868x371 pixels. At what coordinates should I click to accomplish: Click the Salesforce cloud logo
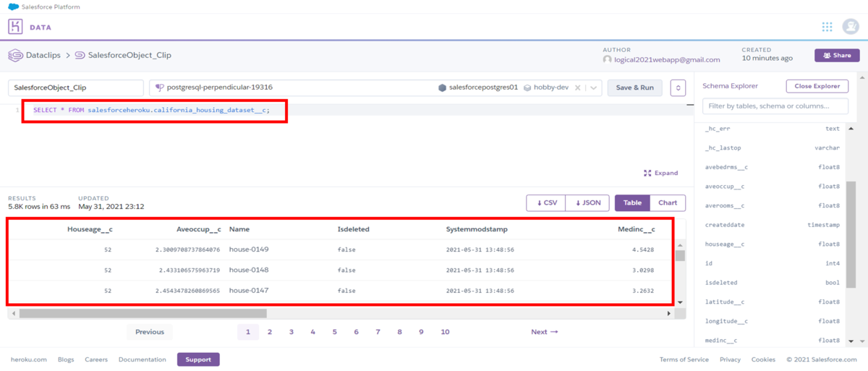tap(13, 7)
